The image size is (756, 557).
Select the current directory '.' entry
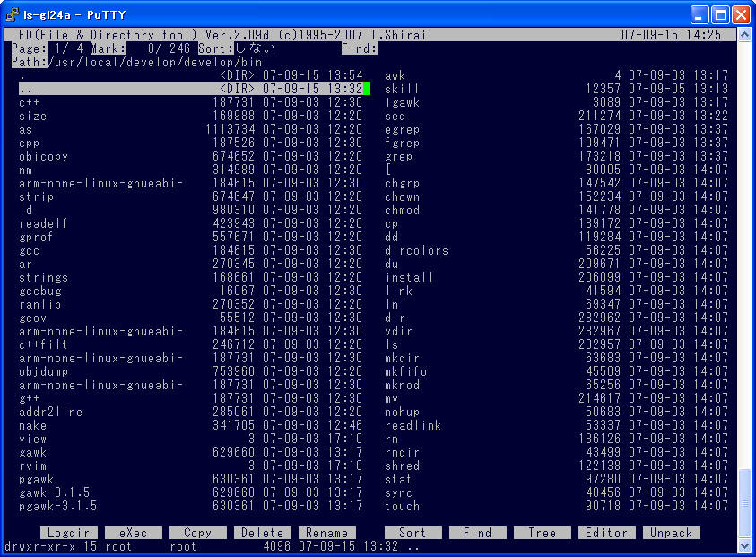click(22, 76)
